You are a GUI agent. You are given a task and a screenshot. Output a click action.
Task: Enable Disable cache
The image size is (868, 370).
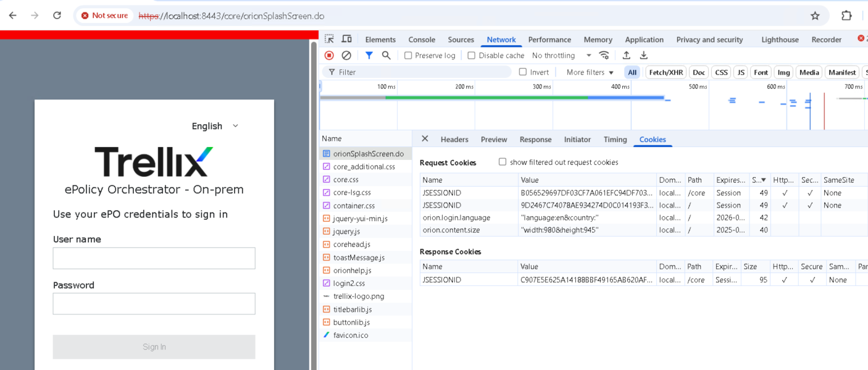coord(472,55)
